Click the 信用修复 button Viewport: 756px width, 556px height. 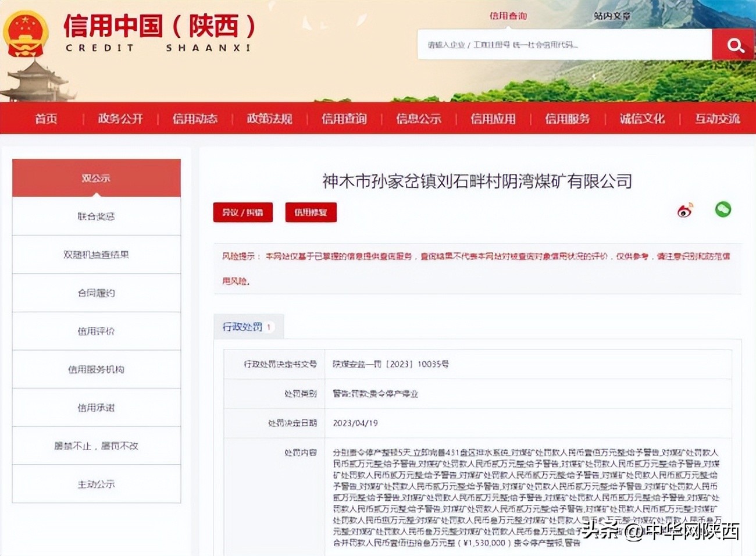point(311,212)
